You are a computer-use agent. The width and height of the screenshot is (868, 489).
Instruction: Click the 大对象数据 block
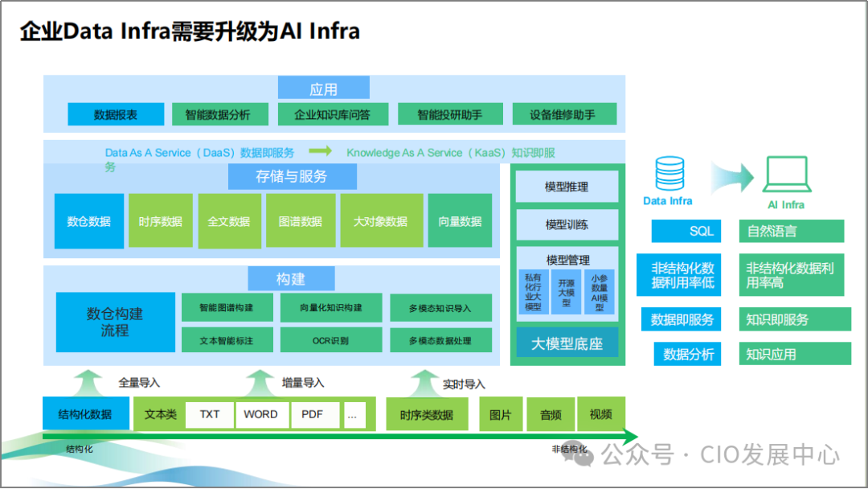coord(382,221)
